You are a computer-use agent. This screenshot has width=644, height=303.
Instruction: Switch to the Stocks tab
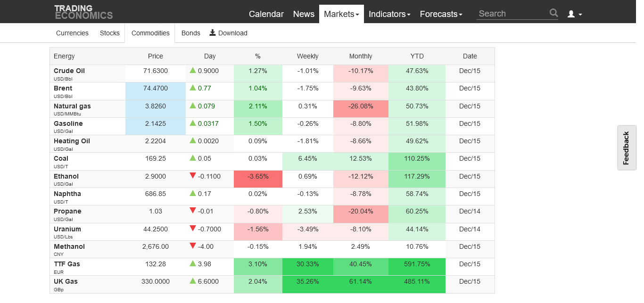(x=110, y=33)
